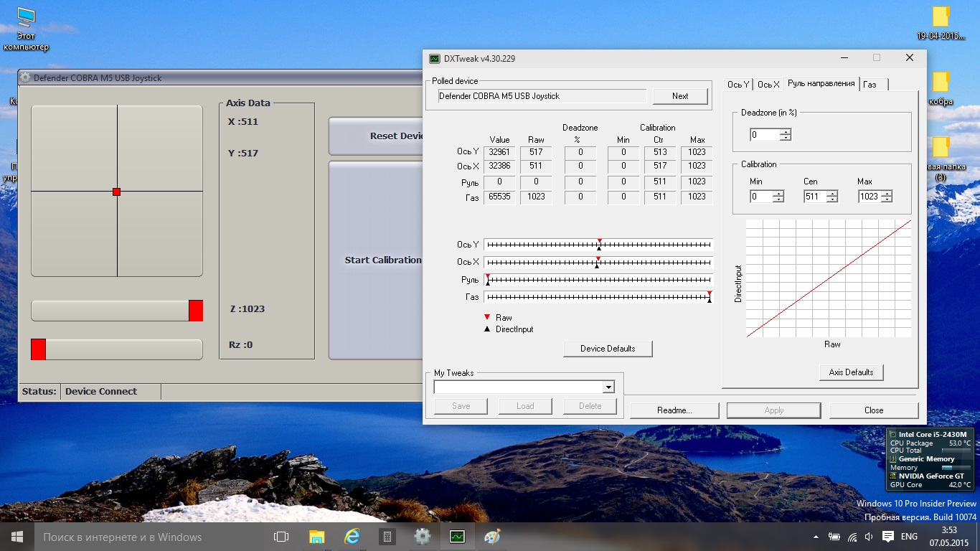The width and height of the screenshot is (980, 551).
Task: Click the "Device Connect" status text
Action: click(101, 392)
